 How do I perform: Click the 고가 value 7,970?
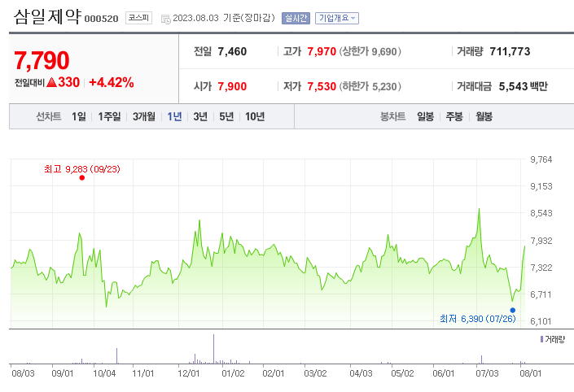(322, 51)
